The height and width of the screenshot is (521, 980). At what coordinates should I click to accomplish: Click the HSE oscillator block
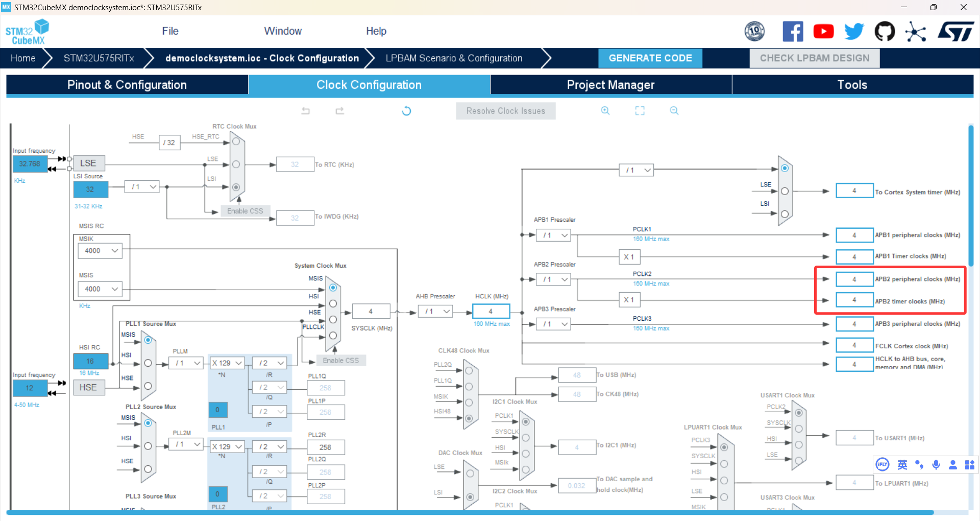click(x=89, y=388)
